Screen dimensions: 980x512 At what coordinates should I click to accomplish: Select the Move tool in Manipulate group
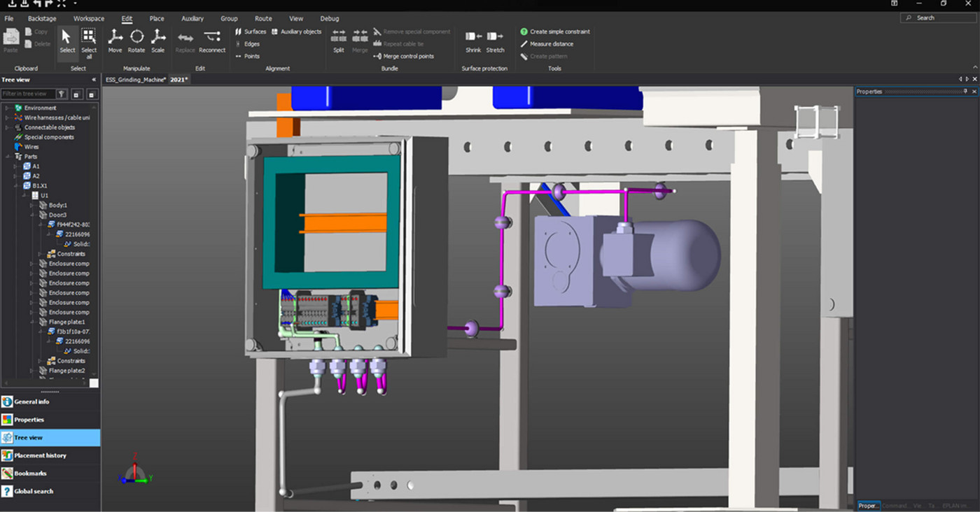pyautogui.click(x=115, y=40)
